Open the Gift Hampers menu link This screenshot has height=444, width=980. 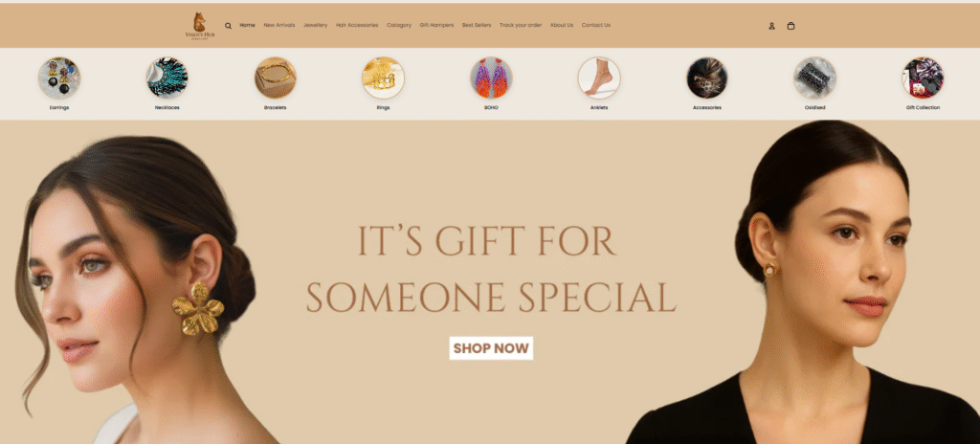(x=436, y=26)
